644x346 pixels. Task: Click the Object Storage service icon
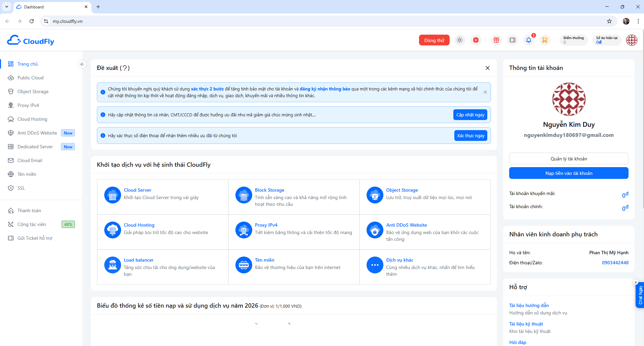pyautogui.click(x=375, y=195)
